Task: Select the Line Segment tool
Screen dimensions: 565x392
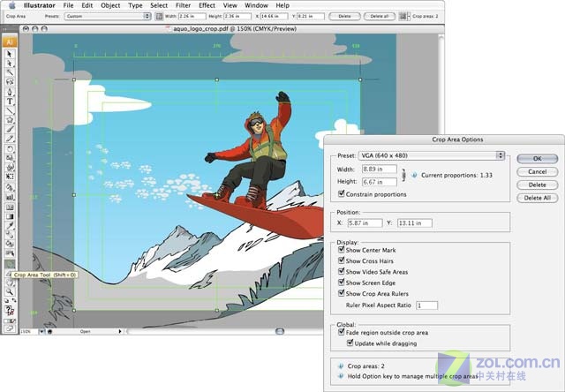Action: pos(10,110)
